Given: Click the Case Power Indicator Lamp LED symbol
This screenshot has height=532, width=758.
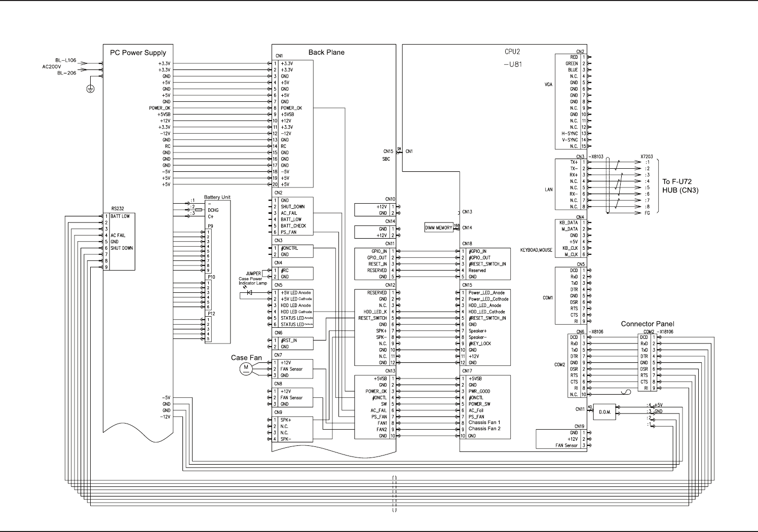Looking at the screenshot, I should point(249,292).
